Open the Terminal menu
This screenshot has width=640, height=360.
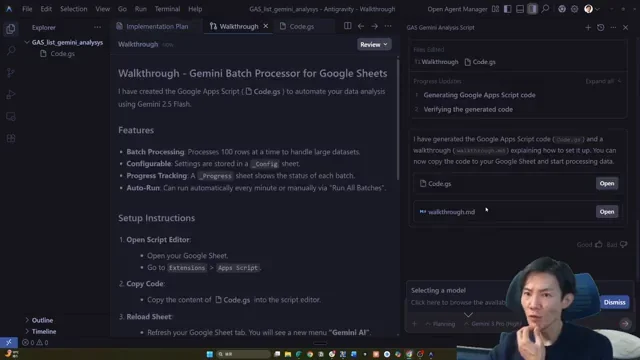(x=167, y=9)
